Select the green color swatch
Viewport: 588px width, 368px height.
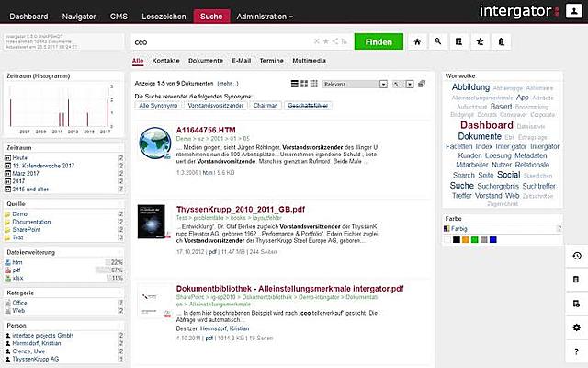click(475, 239)
